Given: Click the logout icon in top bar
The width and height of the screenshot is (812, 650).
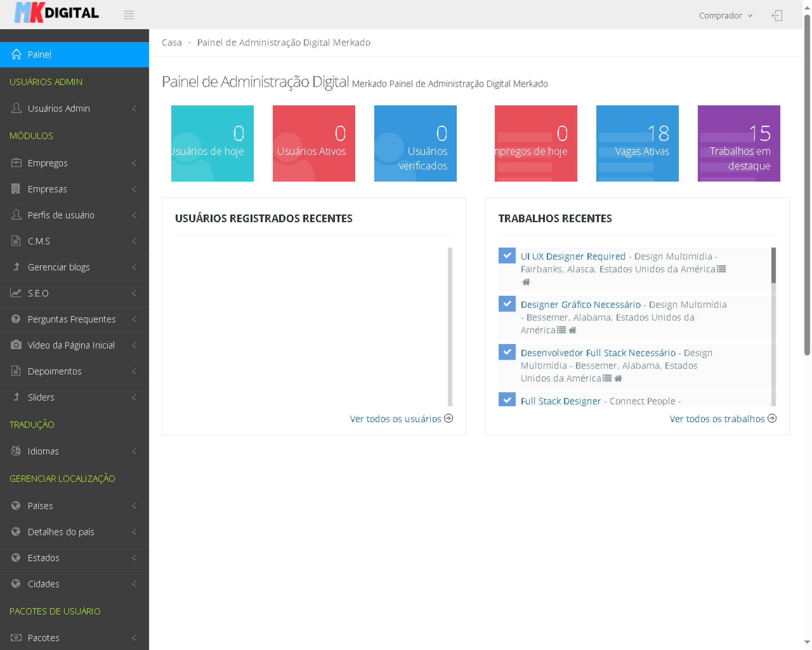Looking at the screenshot, I should click(777, 16).
